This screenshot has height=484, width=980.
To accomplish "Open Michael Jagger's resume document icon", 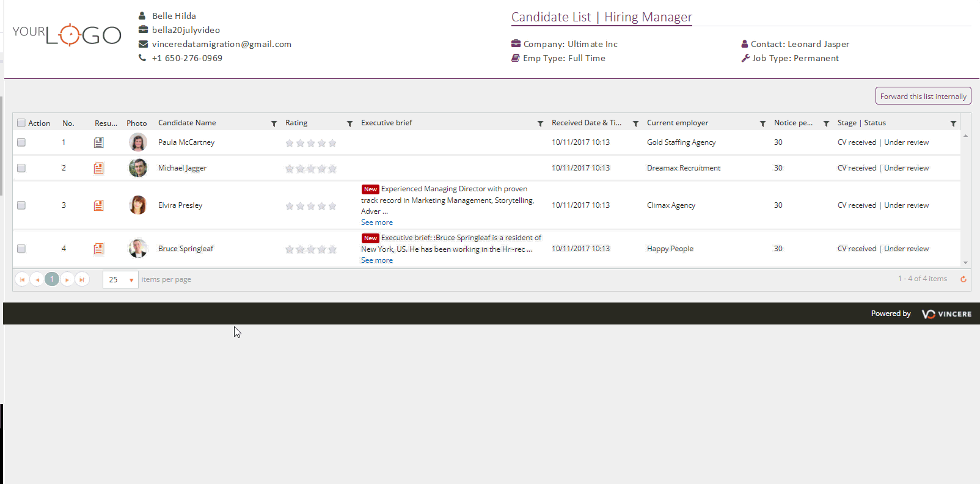I will pyautogui.click(x=98, y=168).
